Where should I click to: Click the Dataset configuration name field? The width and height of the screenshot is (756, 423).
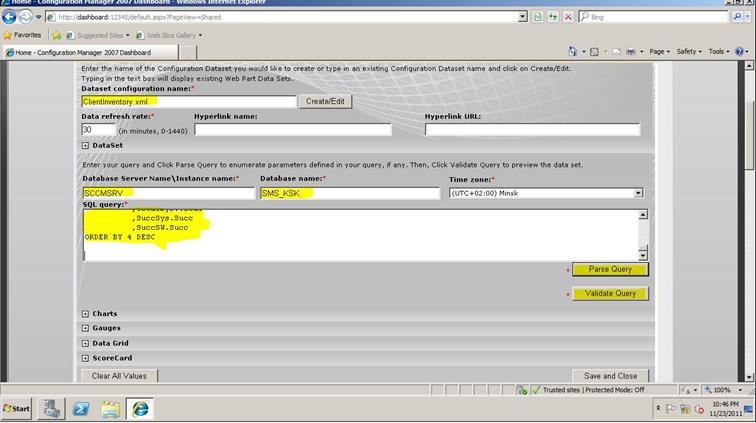pyautogui.click(x=189, y=102)
